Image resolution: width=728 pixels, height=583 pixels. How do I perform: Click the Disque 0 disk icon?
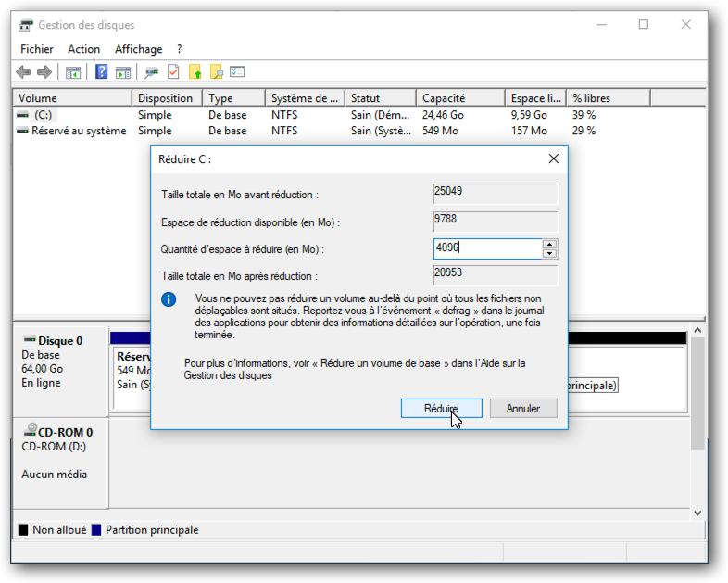coord(30,339)
